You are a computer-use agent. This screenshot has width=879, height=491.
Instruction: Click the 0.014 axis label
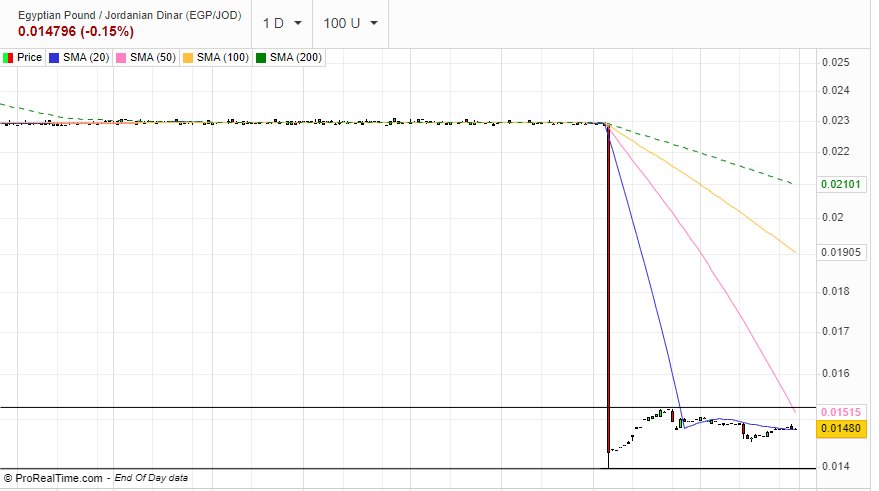click(x=835, y=466)
